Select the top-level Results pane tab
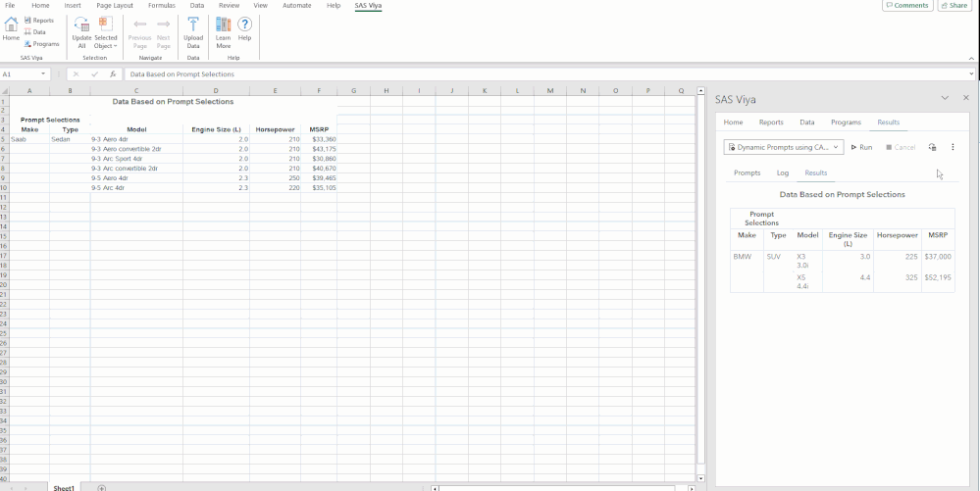 888,123
